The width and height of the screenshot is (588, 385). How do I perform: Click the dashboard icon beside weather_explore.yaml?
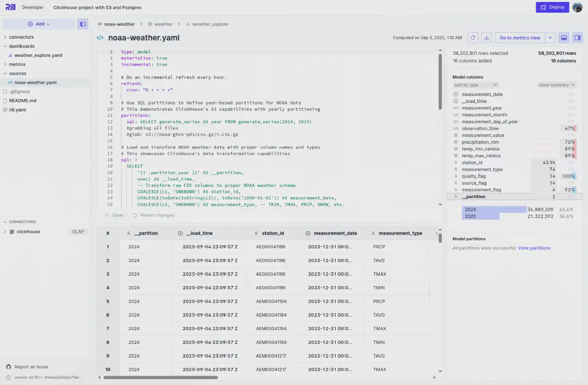(x=10, y=55)
